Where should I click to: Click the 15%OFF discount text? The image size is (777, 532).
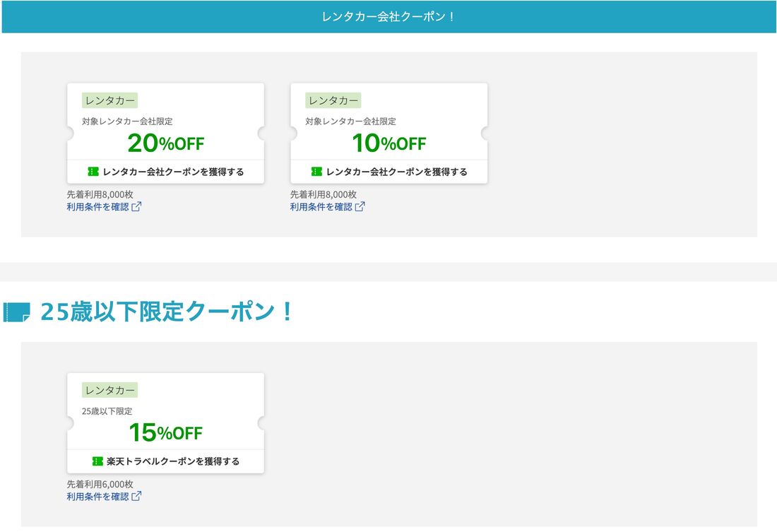[x=165, y=432]
